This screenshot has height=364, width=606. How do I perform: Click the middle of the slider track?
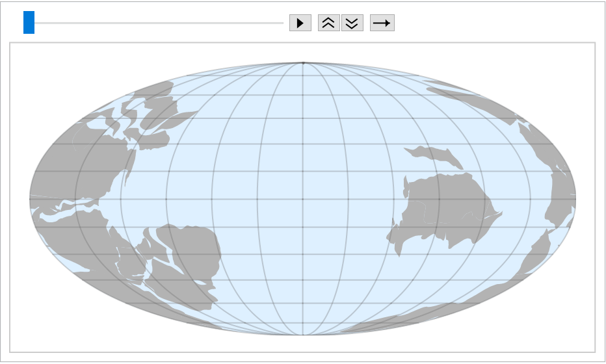159,23
